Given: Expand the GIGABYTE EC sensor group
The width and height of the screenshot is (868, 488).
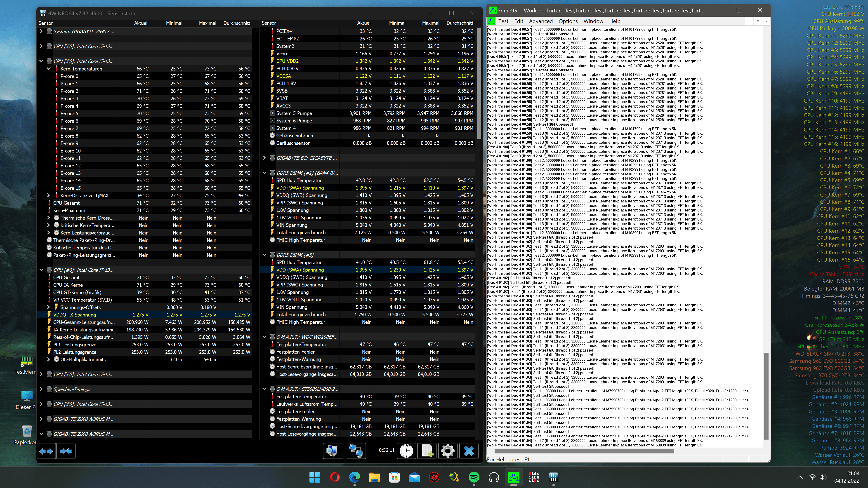Looking at the screenshot, I should 264,158.
